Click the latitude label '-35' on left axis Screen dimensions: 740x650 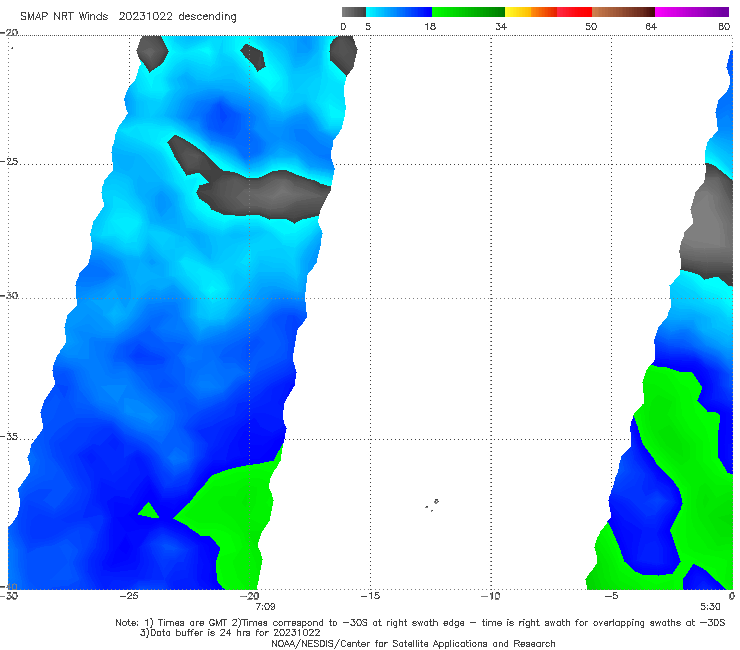pos(9,437)
